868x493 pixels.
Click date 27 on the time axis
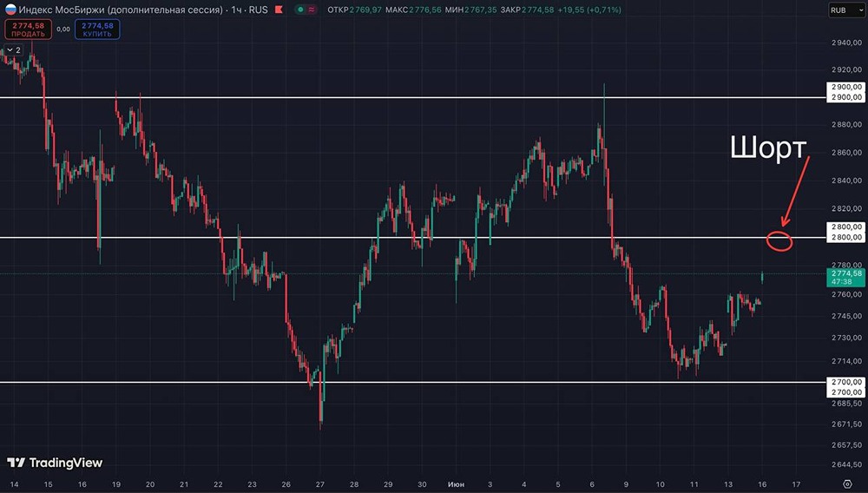(320, 484)
